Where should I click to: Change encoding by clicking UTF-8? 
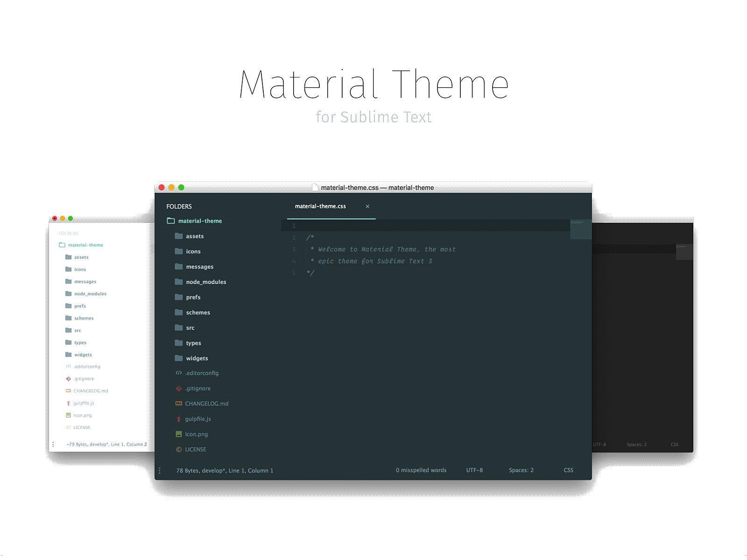[x=475, y=470]
